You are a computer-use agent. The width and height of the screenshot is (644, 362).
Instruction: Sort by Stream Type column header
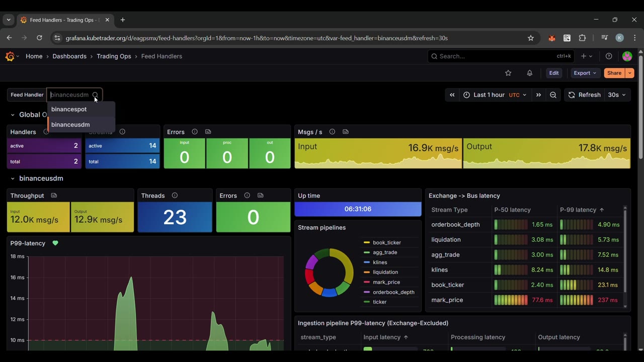coord(449,210)
